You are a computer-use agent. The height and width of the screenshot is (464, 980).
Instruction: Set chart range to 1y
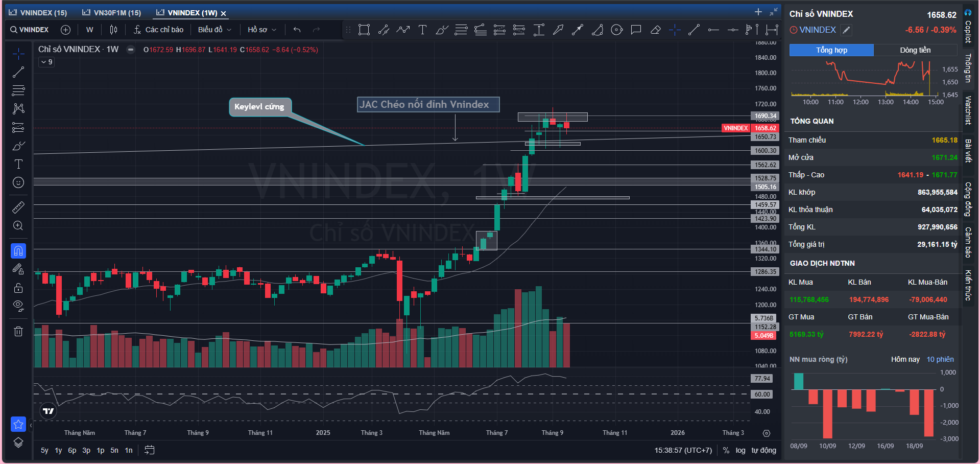(58, 450)
